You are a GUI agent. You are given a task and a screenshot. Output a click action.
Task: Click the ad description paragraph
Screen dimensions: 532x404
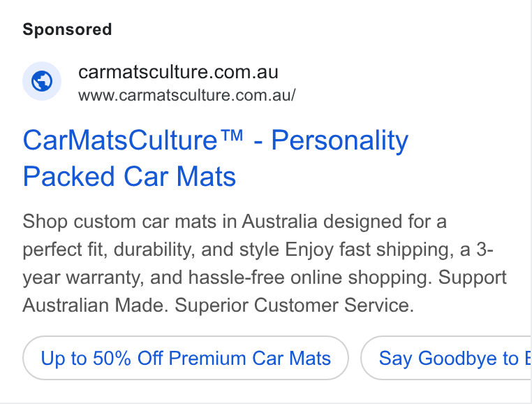tap(265, 264)
